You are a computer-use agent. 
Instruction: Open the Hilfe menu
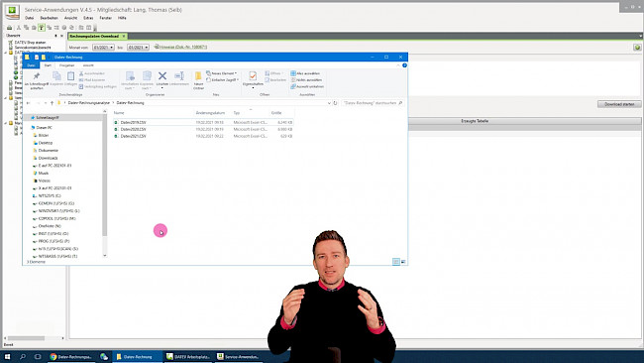click(122, 18)
